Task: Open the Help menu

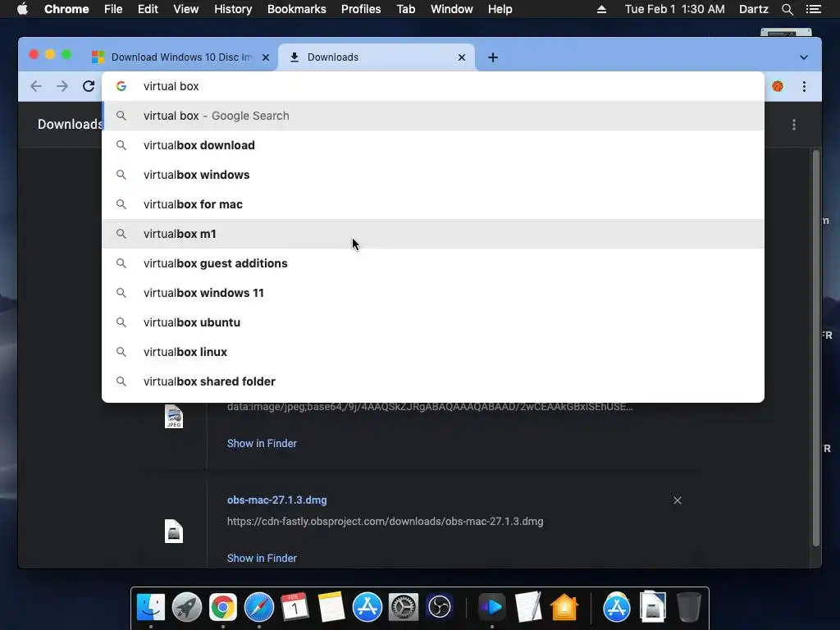Action: click(x=500, y=9)
